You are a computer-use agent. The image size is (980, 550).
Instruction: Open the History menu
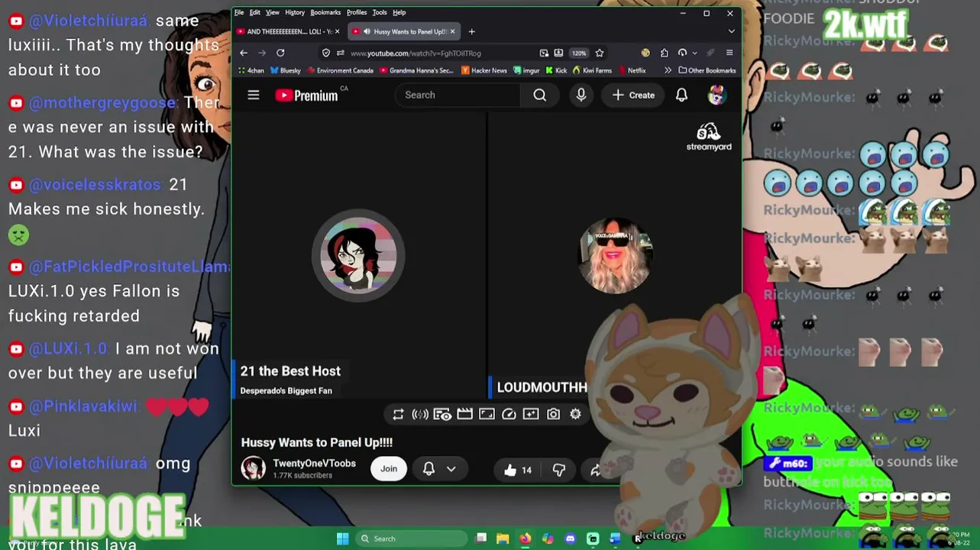coord(295,12)
